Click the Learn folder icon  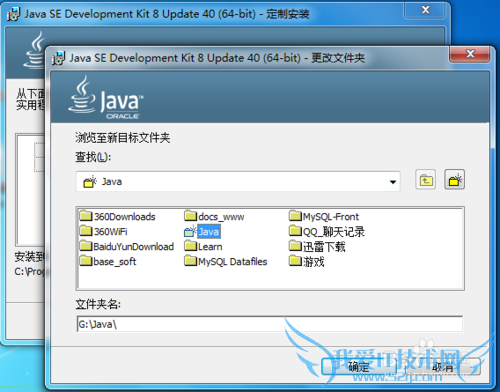coord(191,246)
